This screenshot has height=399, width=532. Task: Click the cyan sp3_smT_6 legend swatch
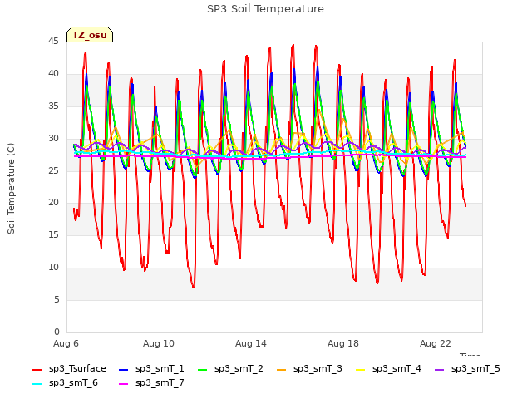tap(37, 384)
